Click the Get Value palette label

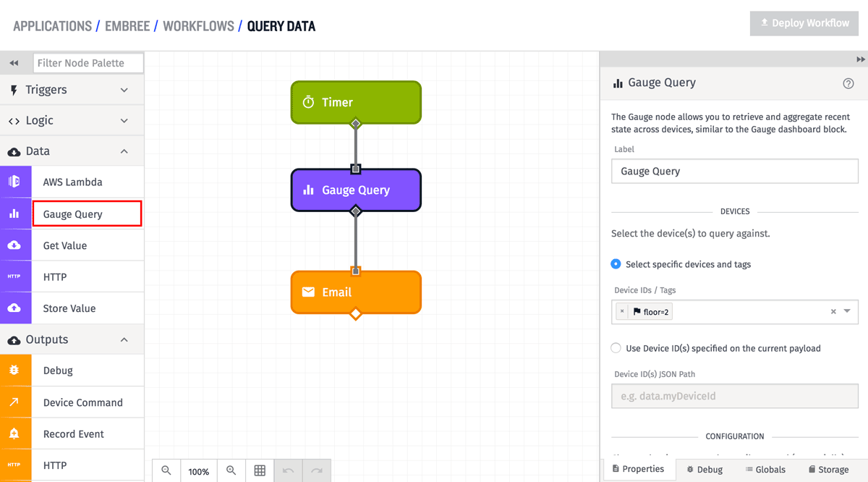65,245
